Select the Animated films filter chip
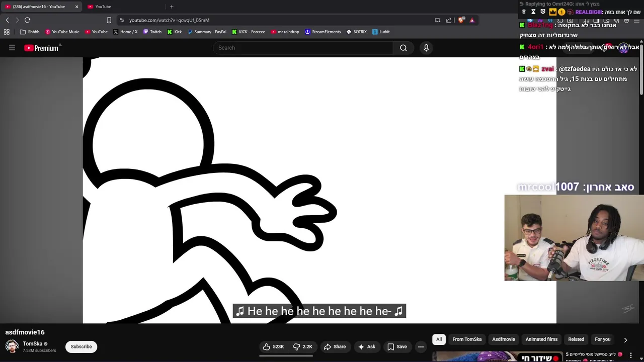 541,339
